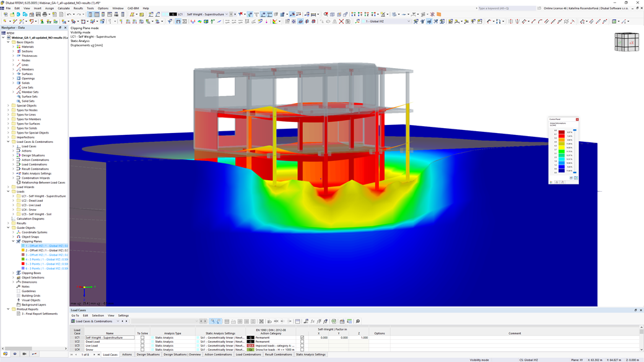Uncheck the action category box for LC1

pos(302,338)
